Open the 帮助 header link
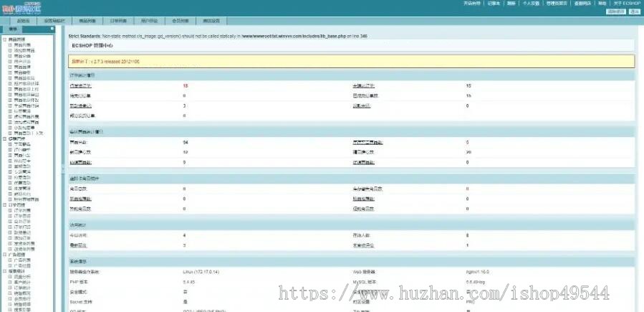The width and height of the screenshot is (644, 312). (602, 4)
